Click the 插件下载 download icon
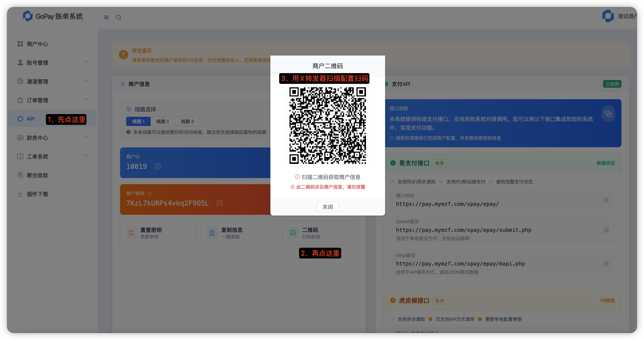Image resolution: width=644 pixels, height=340 pixels. [x=20, y=194]
